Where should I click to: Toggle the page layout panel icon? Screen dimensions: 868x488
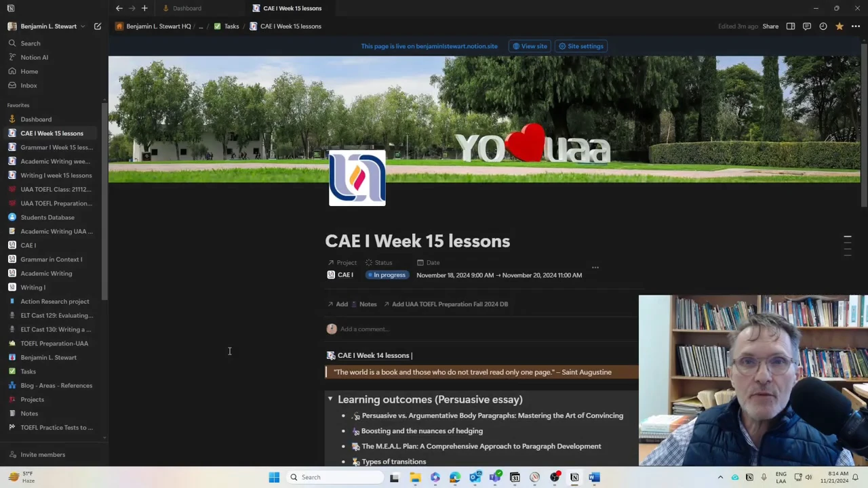(791, 26)
